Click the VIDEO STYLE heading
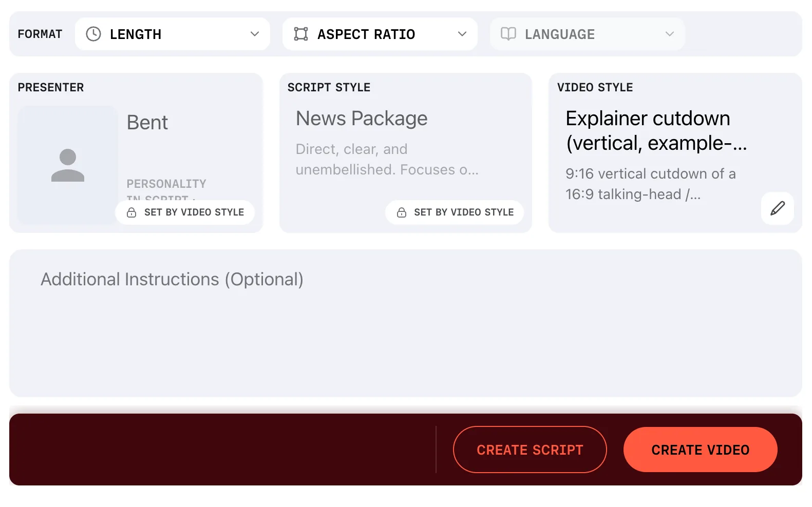 (x=595, y=87)
